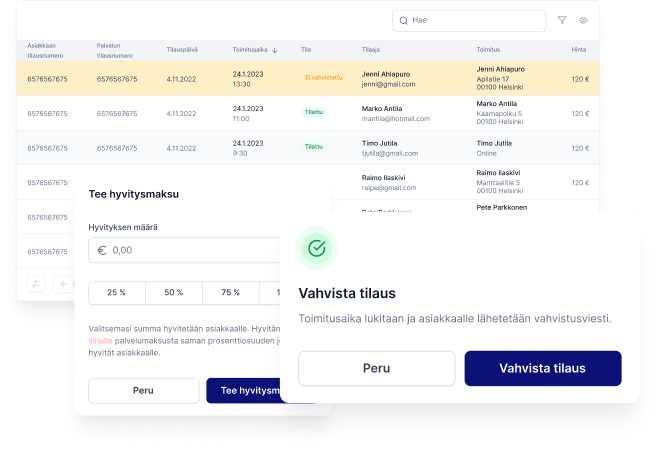Click the Hyvityksen määrä amount field
Image resolution: width=663 pixels, height=451 pixels.
tap(190, 250)
